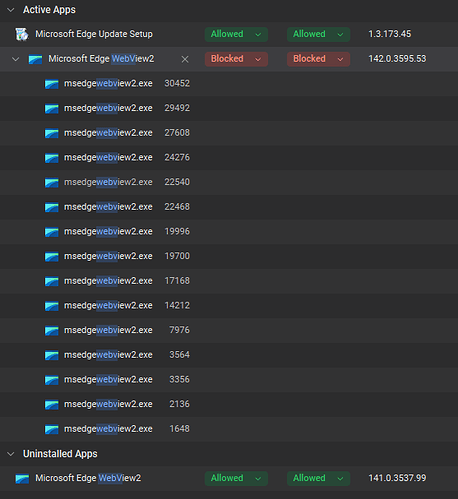The image size is (458, 499).
Task: Collapse the Uninstalled Apps section
Action: 11,454
